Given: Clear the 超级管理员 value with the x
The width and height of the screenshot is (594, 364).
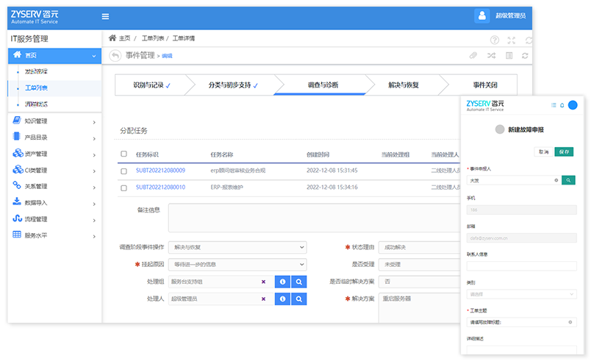Looking at the screenshot, I should click(263, 299).
